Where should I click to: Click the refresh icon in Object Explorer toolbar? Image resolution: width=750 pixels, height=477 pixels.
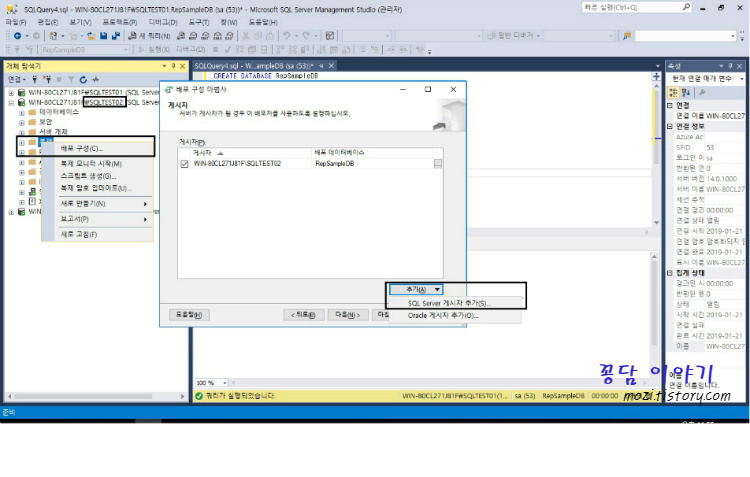tap(83, 79)
